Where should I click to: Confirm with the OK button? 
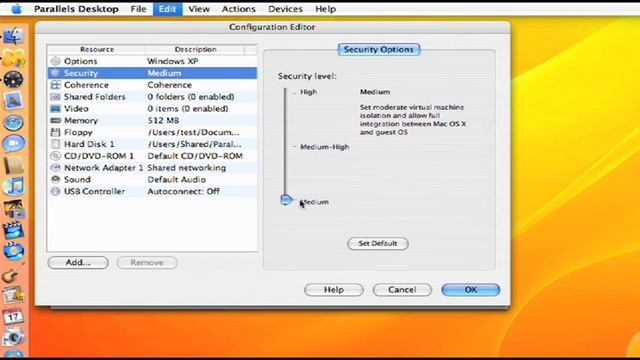coord(471,289)
